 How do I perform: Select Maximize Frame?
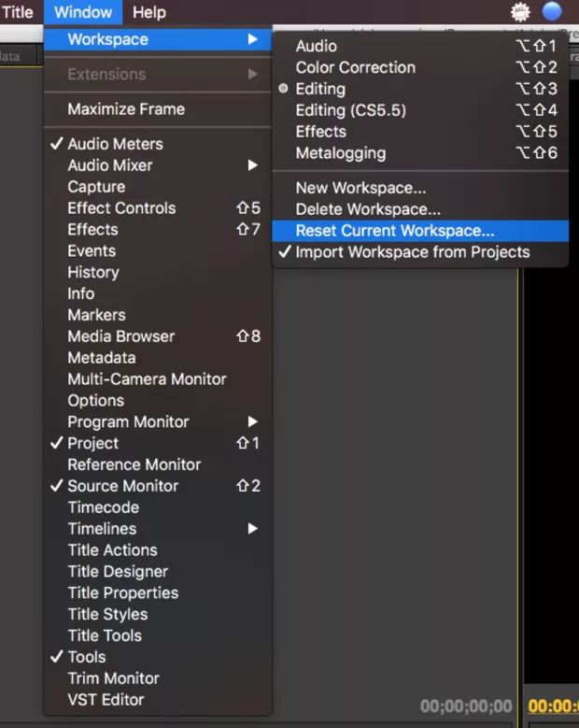(158, 109)
